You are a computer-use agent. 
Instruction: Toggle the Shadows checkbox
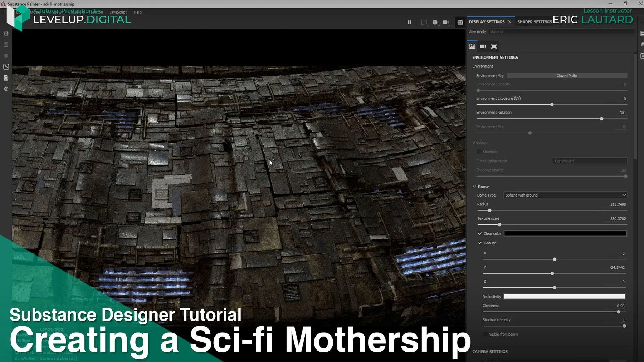[479, 152]
